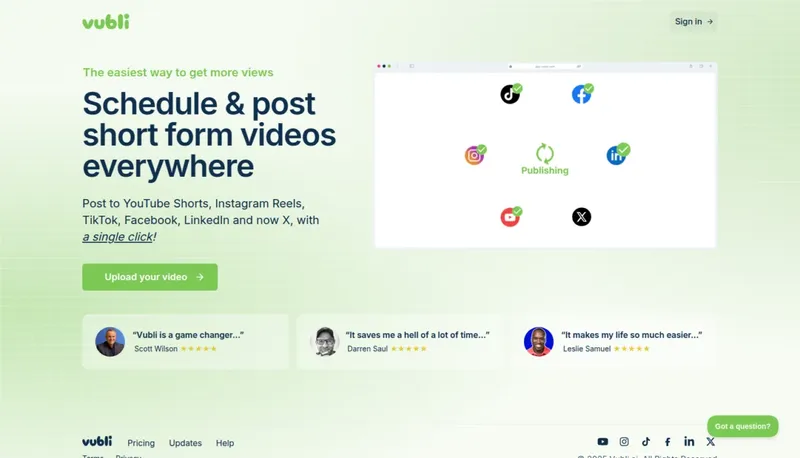This screenshot has height=458, width=800.
Task: Click the name Leslie Samuel
Action: pyautogui.click(x=587, y=349)
